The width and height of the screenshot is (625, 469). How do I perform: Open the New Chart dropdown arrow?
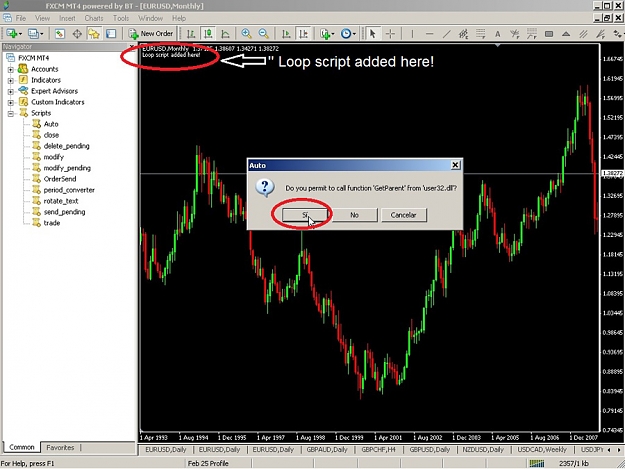click(x=20, y=34)
